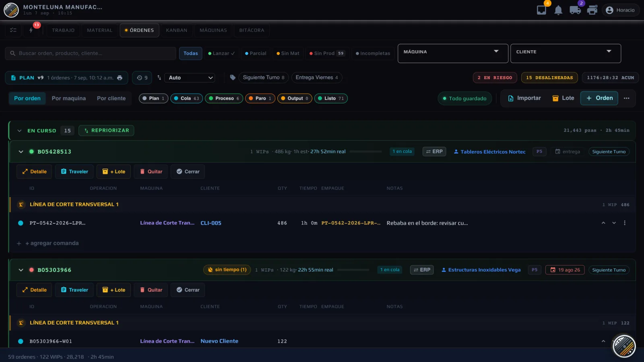Screen dimensions: 644x362
Task: Open the kebab menu on PT-0542-2026-LPR row
Action: click(625, 223)
